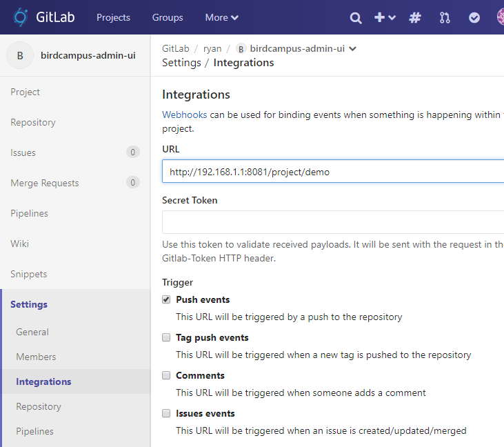504x447 pixels.
Task: Enable the Comments trigger checkbox
Action: point(166,376)
